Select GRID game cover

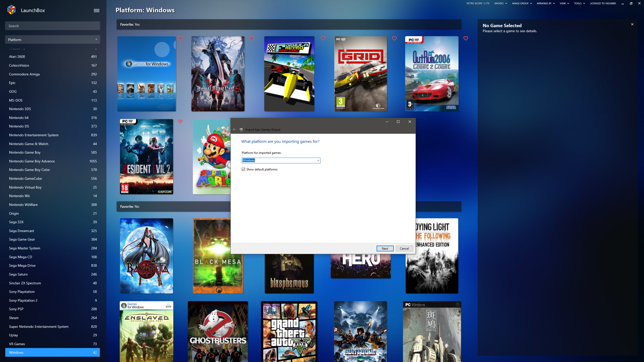(361, 74)
